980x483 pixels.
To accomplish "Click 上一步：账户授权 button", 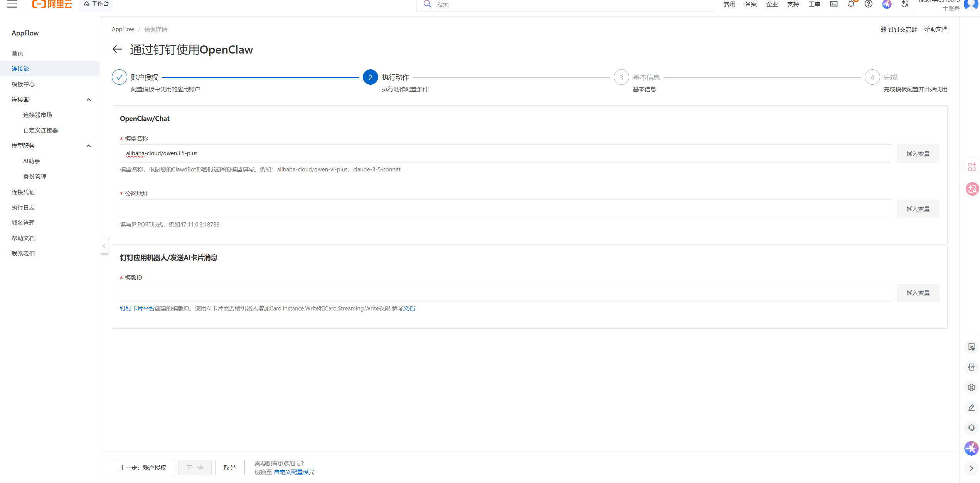I will 143,468.
